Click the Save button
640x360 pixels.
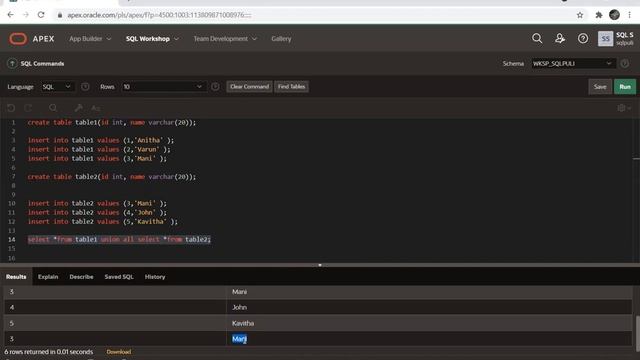point(600,87)
